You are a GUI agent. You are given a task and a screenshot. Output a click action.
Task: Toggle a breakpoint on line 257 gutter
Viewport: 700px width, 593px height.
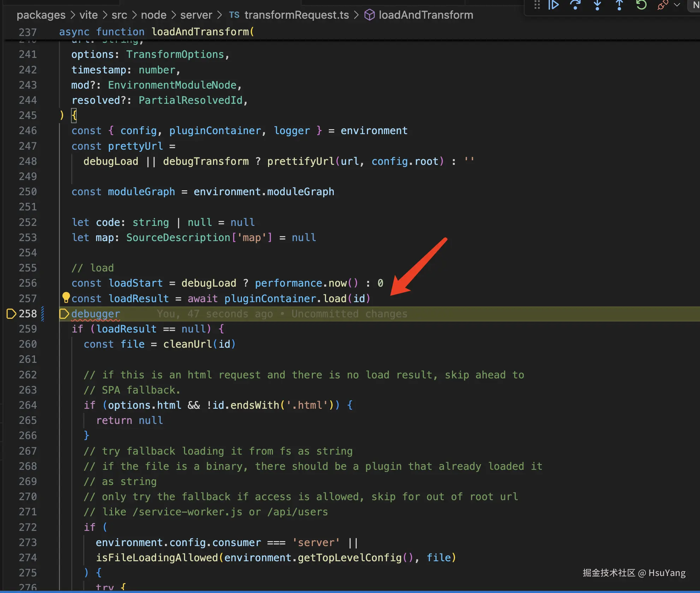(11, 298)
